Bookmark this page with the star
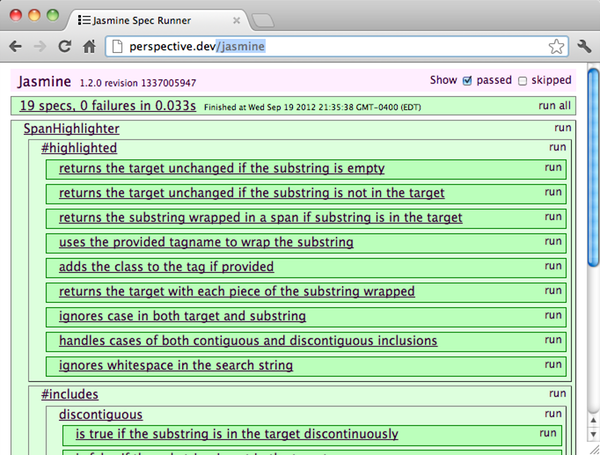The image size is (600, 455). point(556,47)
